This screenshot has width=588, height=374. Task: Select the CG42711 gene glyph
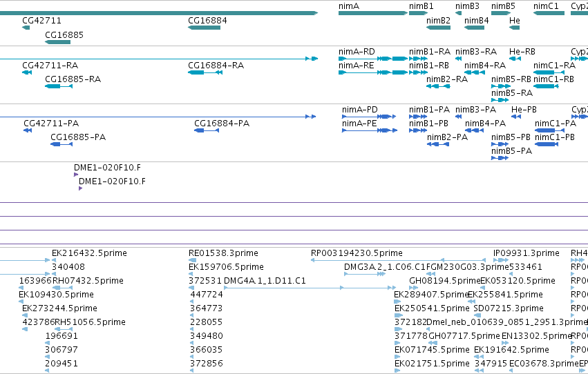coord(26,28)
